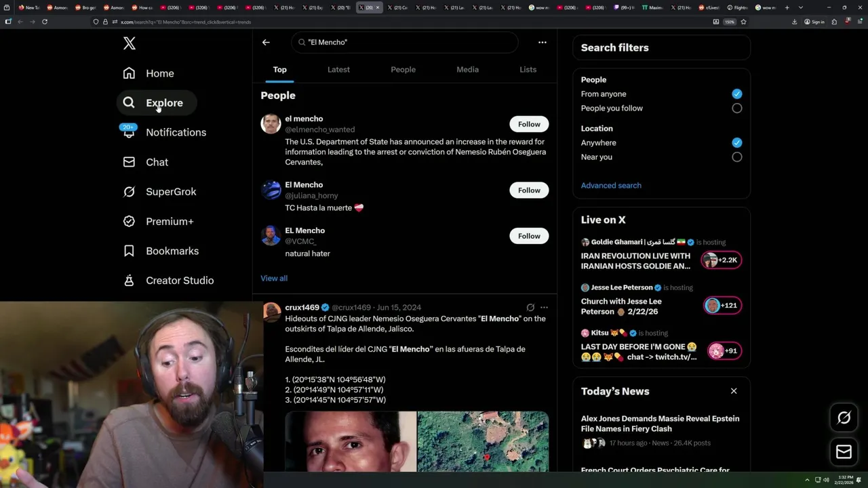Open the Explore page
The image size is (868, 488).
(x=157, y=103)
